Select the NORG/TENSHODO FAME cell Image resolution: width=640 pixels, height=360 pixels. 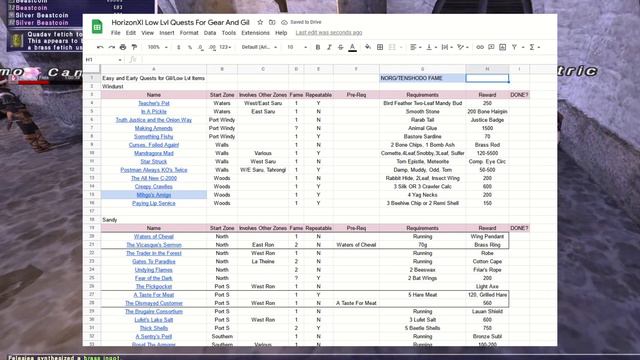click(x=422, y=78)
